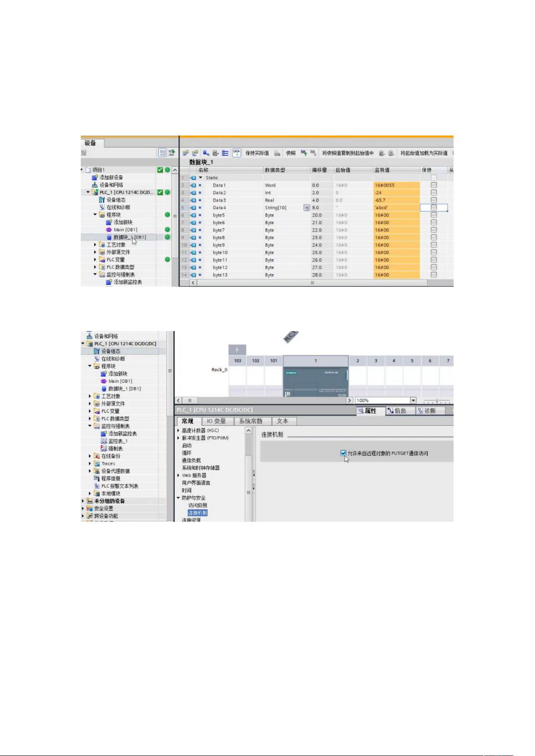Click the 添加新设备 icon in project tree
Image resolution: width=535 pixels, height=756 pixels.
[95, 178]
